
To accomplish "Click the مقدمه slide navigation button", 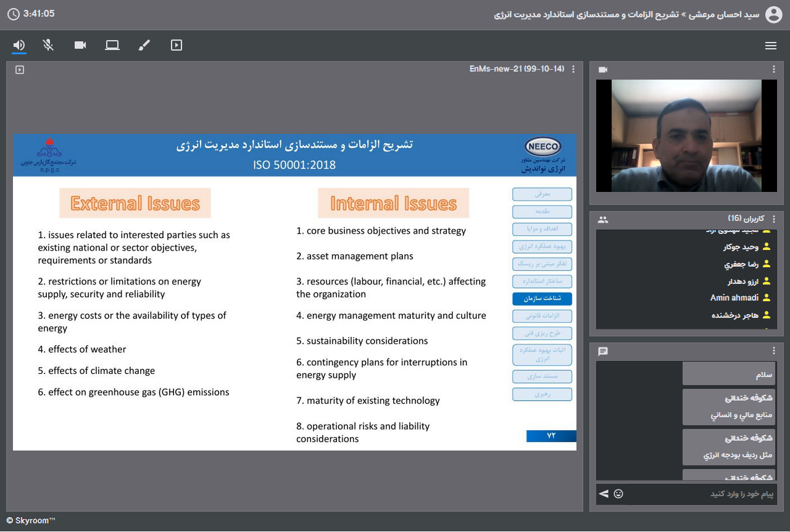I will point(542,212).
